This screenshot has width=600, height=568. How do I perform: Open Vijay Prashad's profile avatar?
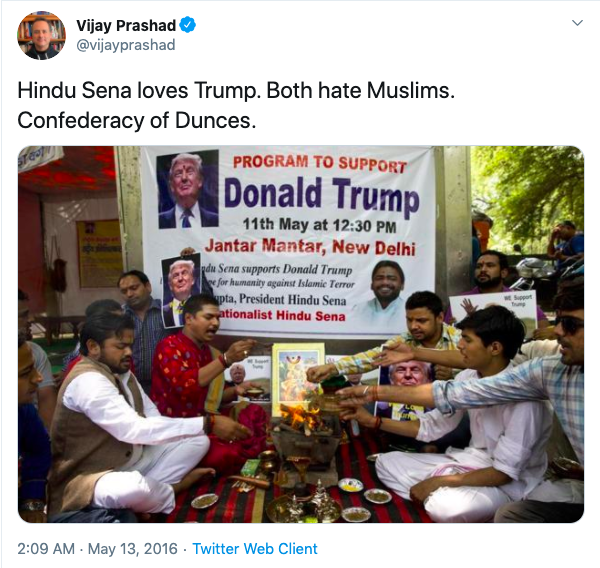[x=41, y=36]
